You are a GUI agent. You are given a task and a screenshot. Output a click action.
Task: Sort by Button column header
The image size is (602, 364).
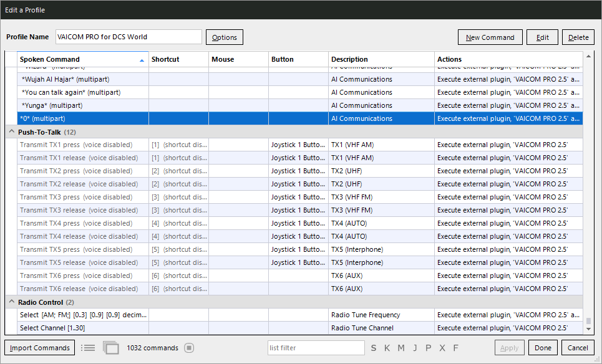299,59
